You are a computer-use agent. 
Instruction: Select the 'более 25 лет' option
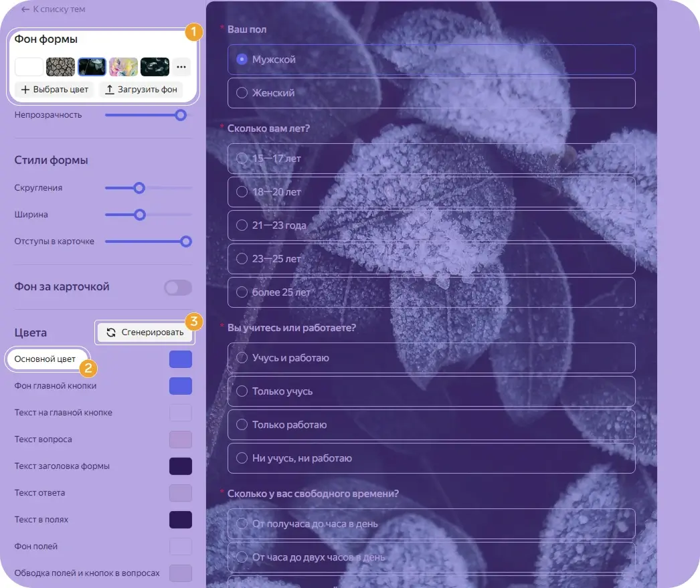(x=431, y=292)
